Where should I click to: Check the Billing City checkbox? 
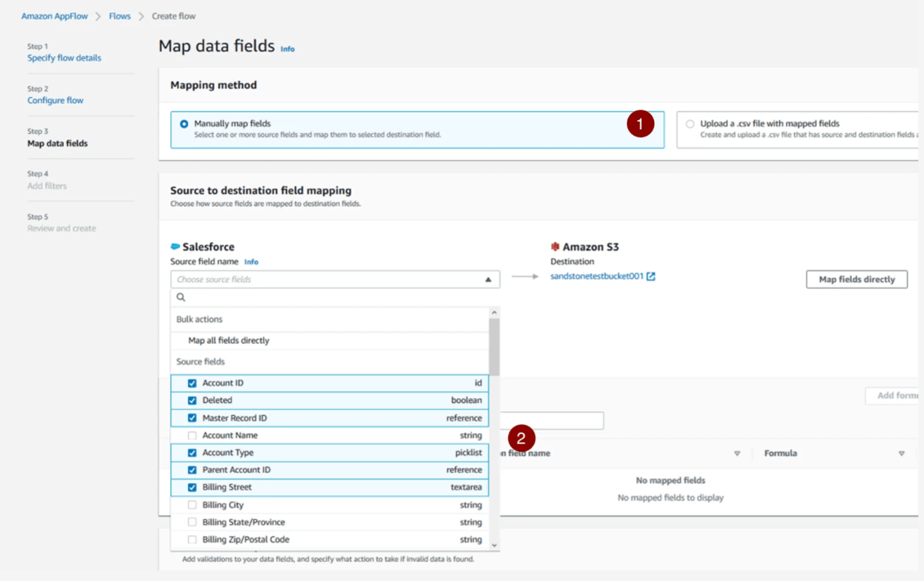[192, 504]
